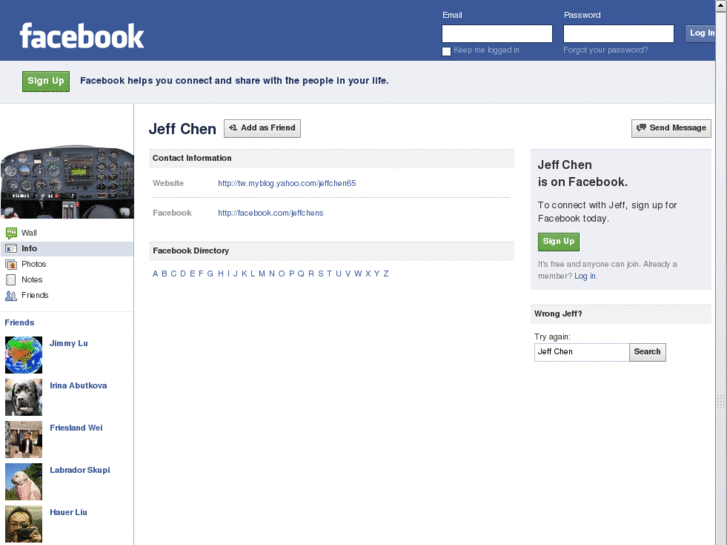Open Hauer Liu name link
Screen dimensions: 727x545
coord(69,512)
